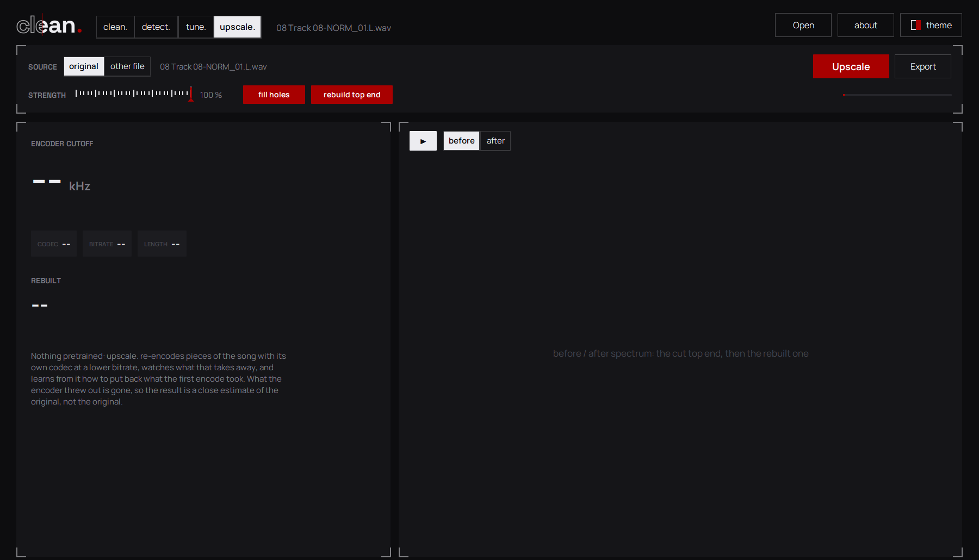Toggle the fill holes option
This screenshot has height=560, width=979.
pos(274,95)
